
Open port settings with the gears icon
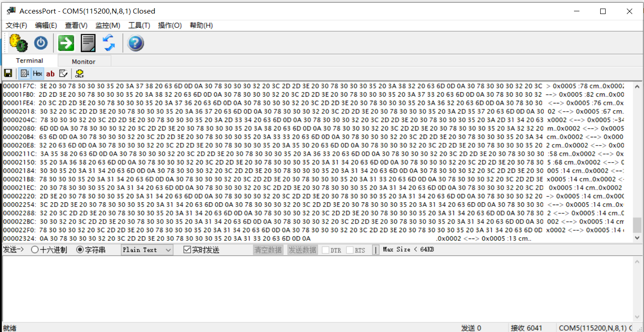pyautogui.click(x=18, y=43)
